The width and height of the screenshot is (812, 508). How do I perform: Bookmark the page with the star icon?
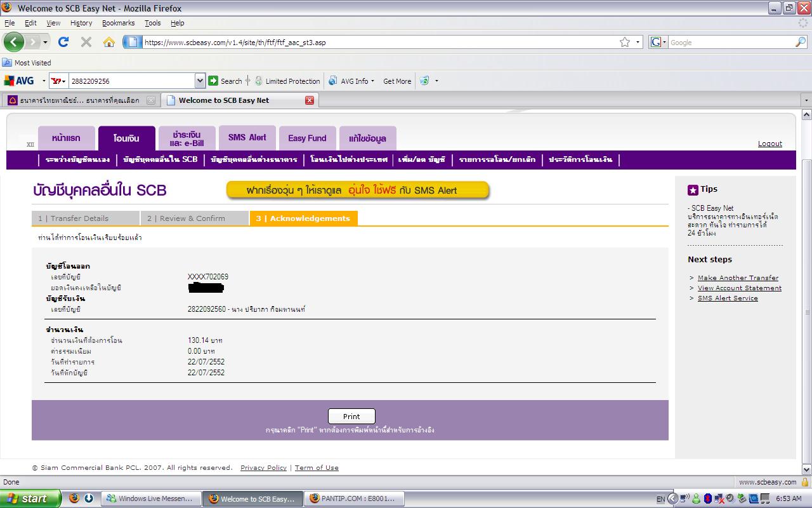(x=625, y=43)
